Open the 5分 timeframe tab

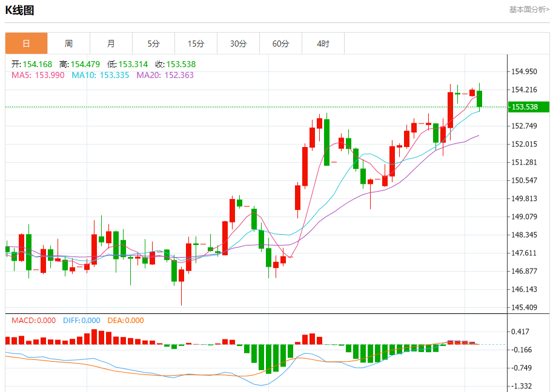(x=153, y=44)
